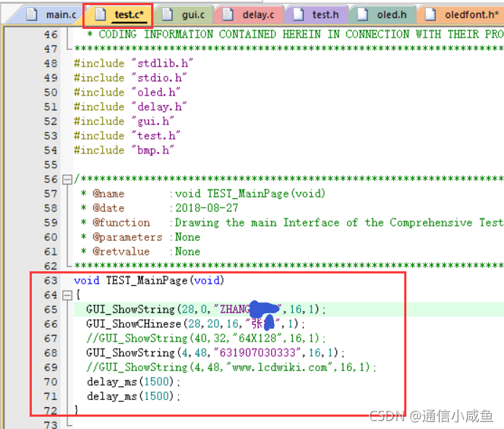Screen dimensions: 504x429
Task: Select the test.c* editor tab
Action: pos(118,14)
